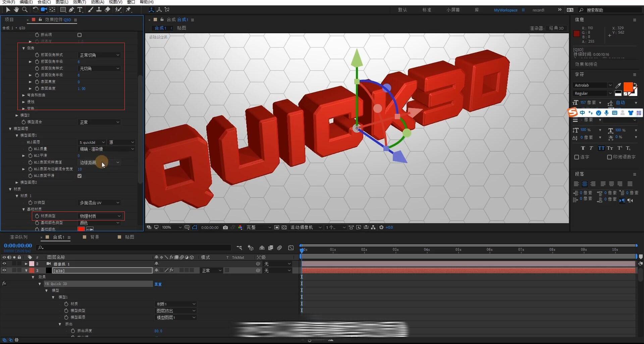Toggle Faux Bold T button
This screenshot has height=344, width=644.
[583, 148]
